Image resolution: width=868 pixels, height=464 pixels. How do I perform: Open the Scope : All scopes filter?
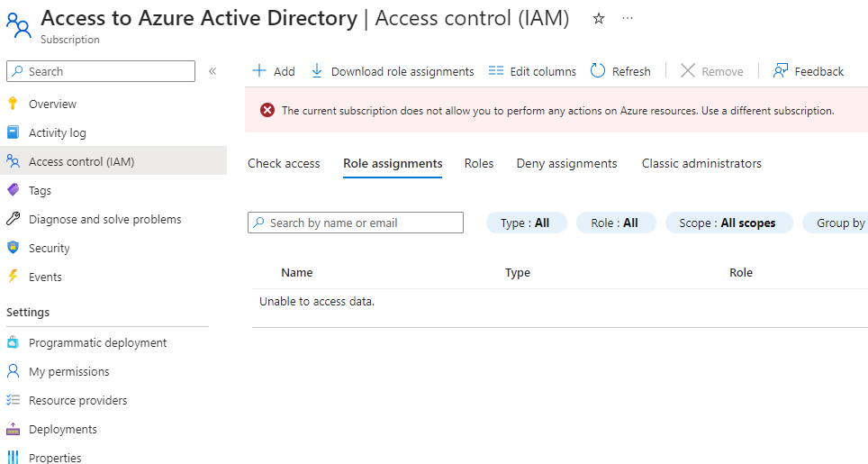[728, 223]
